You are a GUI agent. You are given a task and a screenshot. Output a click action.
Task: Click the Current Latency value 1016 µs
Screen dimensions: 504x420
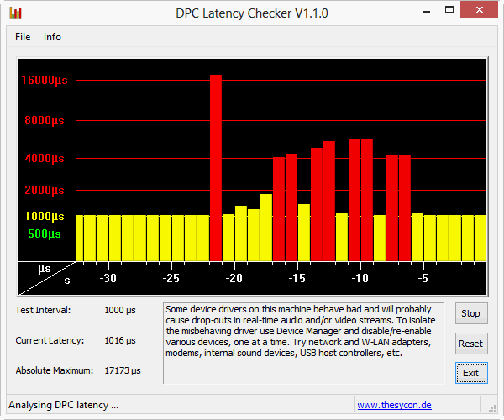click(x=120, y=341)
